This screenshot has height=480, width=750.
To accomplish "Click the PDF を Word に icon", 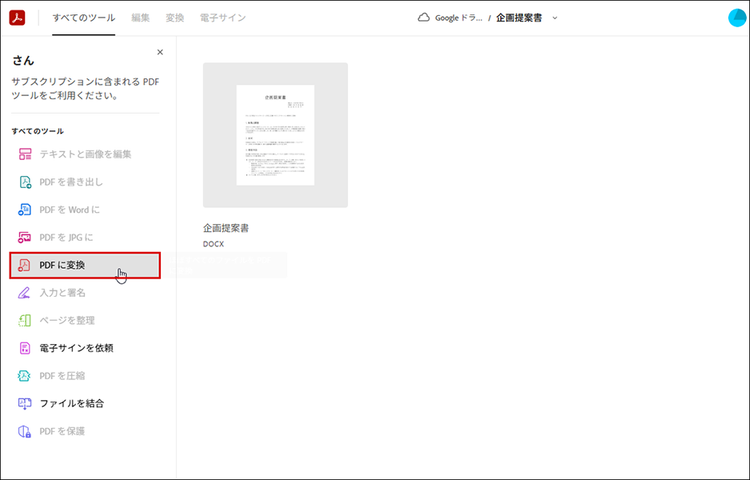I will pyautogui.click(x=26, y=210).
